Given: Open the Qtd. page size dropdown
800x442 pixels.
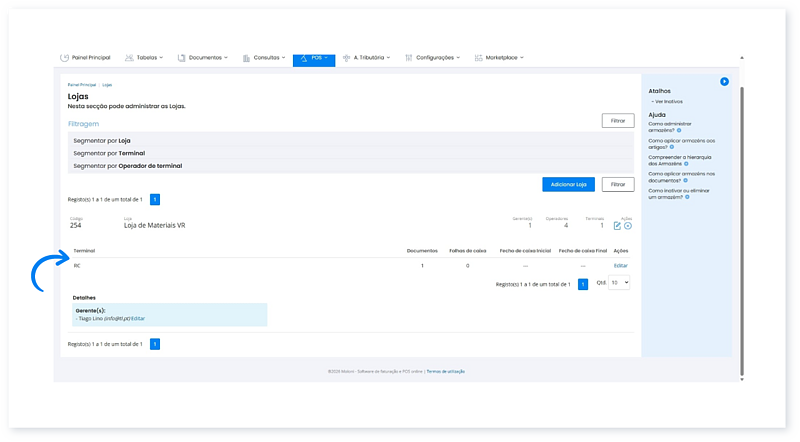Looking at the screenshot, I should click(x=620, y=283).
